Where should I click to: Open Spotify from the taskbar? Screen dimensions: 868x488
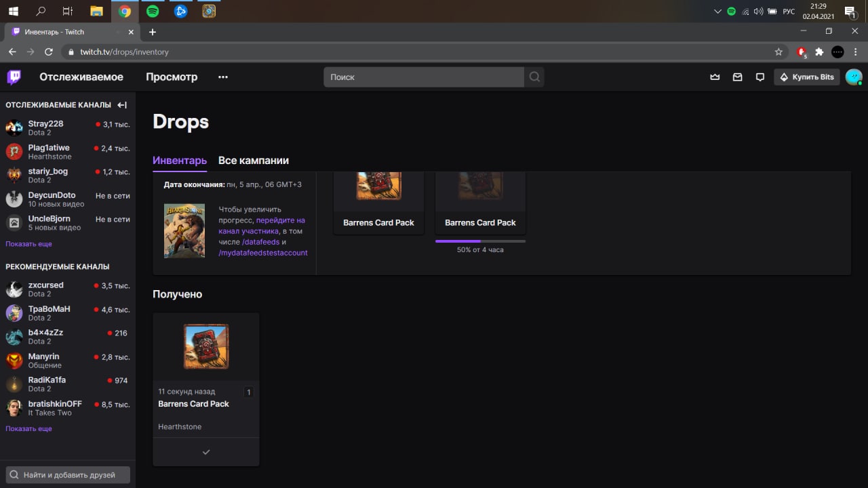point(153,11)
